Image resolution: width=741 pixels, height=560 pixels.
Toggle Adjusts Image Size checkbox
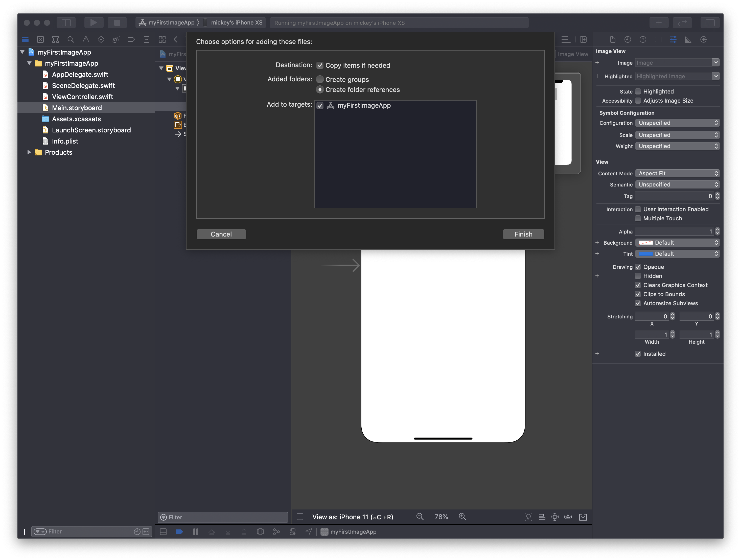click(638, 101)
